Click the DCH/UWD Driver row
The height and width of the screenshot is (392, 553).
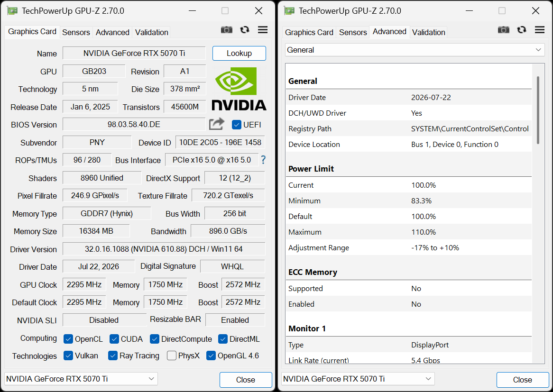click(x=408, y=113)
